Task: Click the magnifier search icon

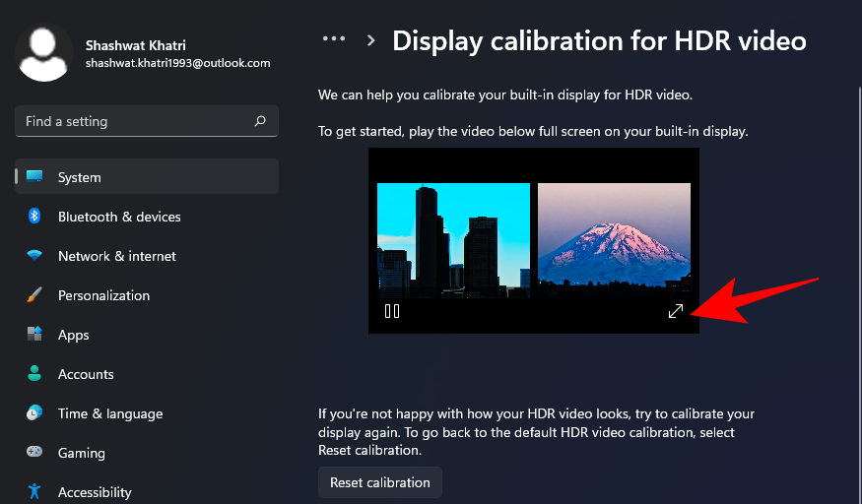Action: pos(260,122)
